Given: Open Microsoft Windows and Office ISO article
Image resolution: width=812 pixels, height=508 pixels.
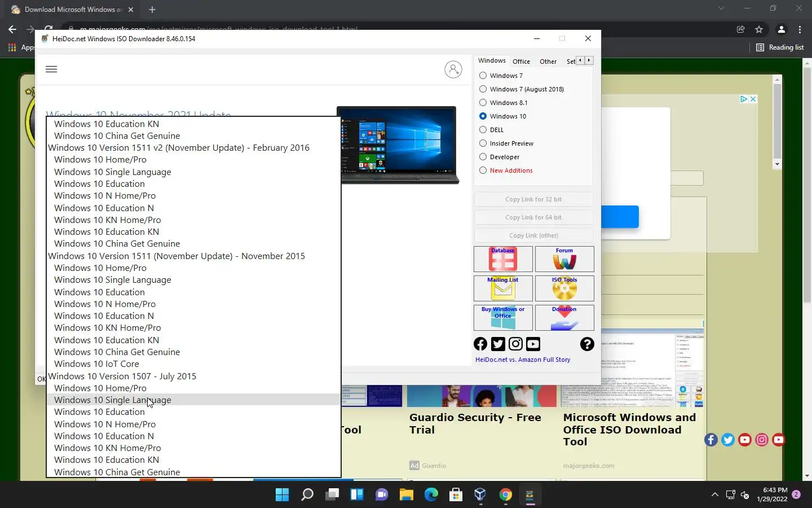Looking at the screenshot, I should coord(630,430).
